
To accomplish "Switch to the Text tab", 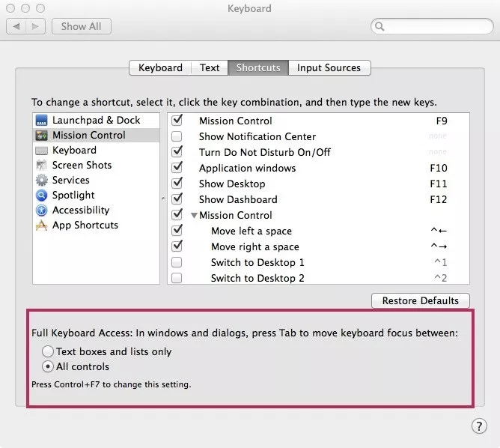I will point(210,67).
